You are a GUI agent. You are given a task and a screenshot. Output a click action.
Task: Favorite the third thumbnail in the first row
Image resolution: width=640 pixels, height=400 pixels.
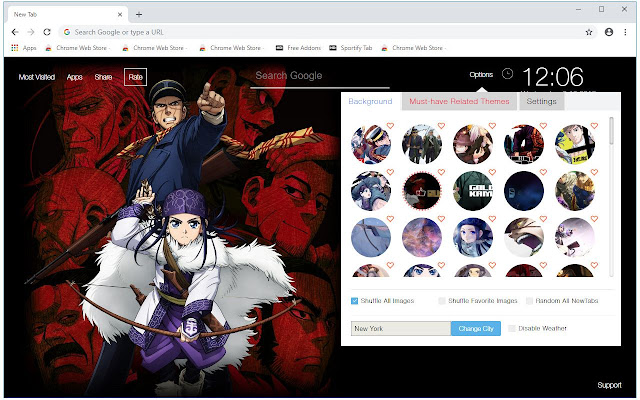click(492, 126)
